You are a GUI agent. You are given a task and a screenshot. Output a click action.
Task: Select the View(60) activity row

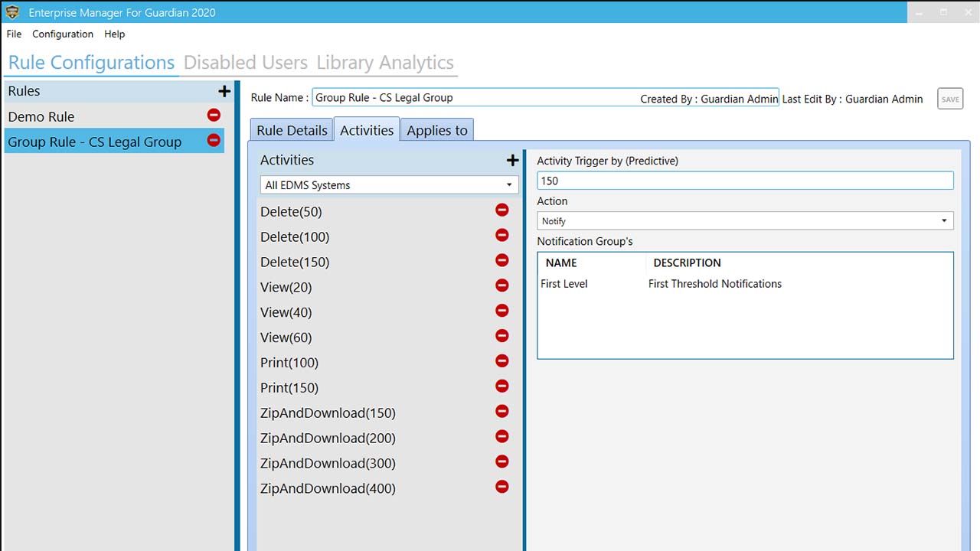[x=387, y=337]
